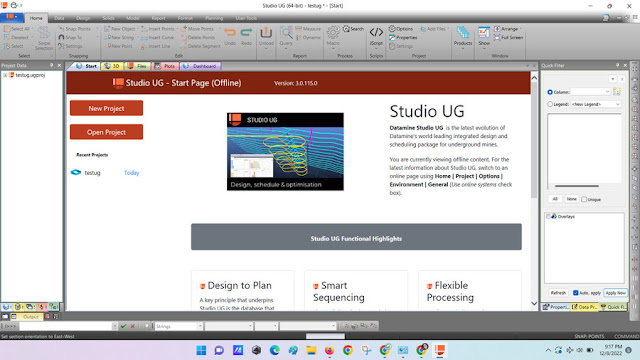
Task: Switch to Full Screen mode
Action: [x=509, y=38]
